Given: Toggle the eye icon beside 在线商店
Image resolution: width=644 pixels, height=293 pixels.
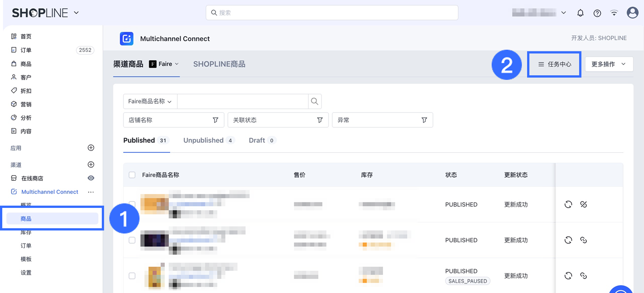Looking at the screenshot, I should [91, 178].
